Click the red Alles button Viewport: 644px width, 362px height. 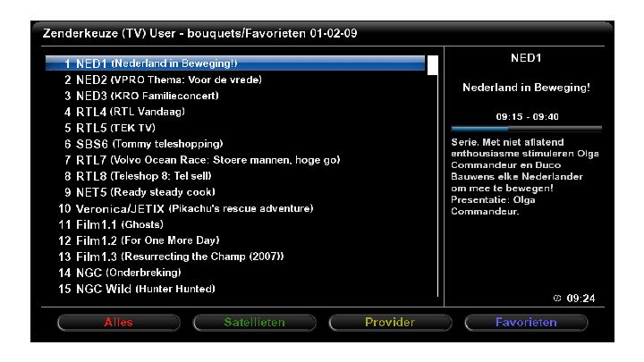tap(119, 322)
